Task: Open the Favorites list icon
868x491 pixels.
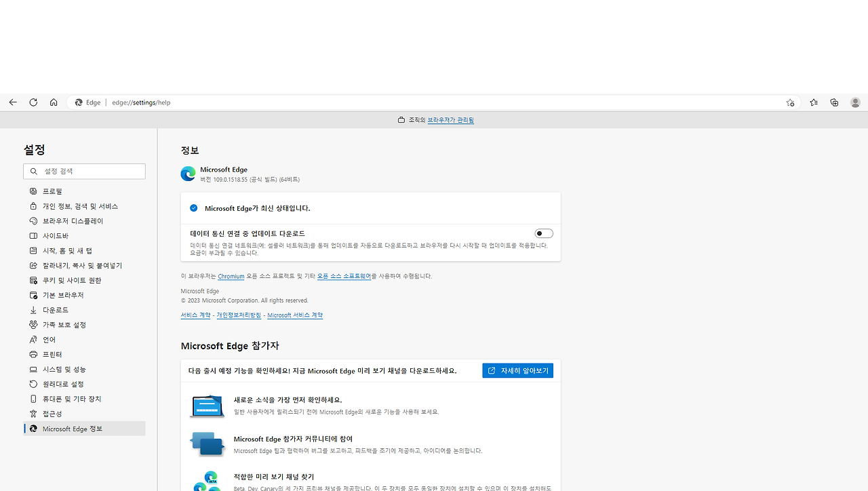Action: (814, 102)
